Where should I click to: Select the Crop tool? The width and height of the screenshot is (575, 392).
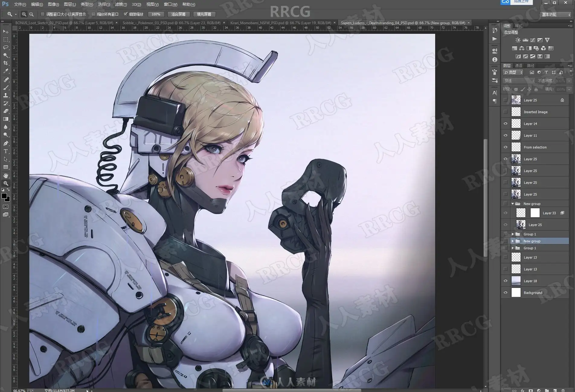tap(6, 63)
